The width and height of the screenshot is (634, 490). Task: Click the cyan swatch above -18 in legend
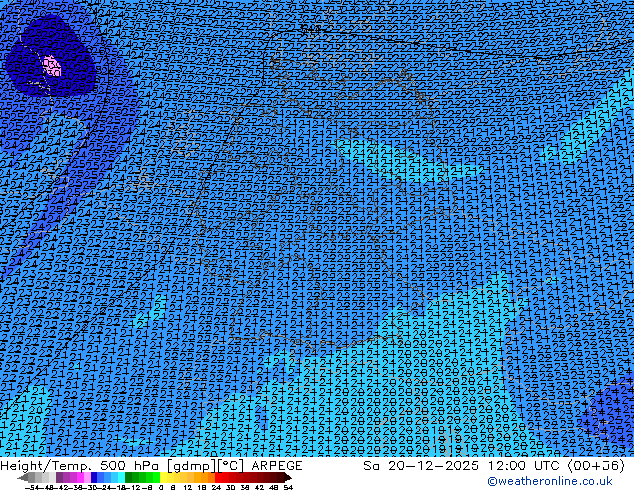click(x=121, y=477)
